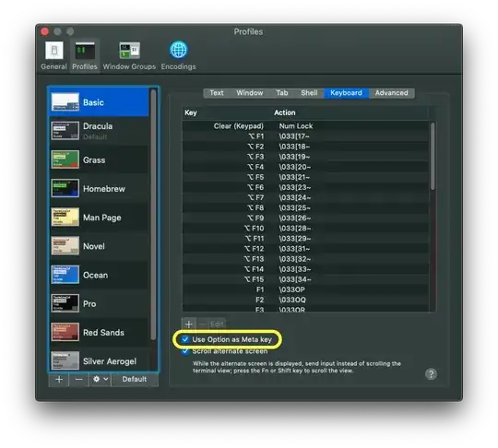Select the ⌥F15 \033[34~ row
498x448 pixels.
pyautogui.click(x=305, y=279)
